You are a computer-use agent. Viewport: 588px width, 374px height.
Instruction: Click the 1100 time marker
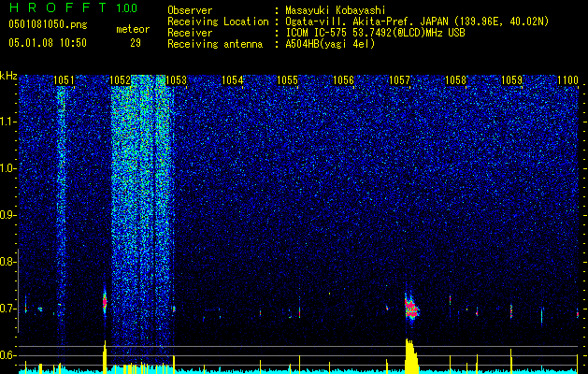567,79
